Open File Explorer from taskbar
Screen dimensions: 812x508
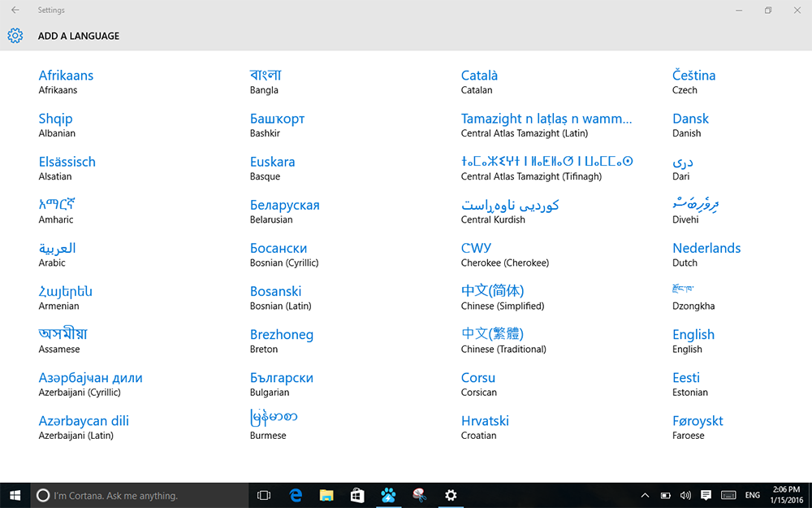(x=326, y=495)
